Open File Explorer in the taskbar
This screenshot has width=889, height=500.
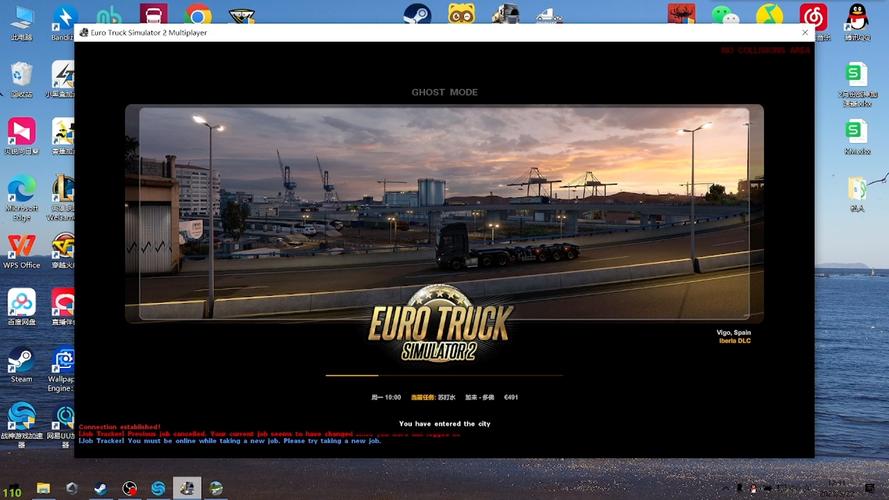[x=43, y=488]
